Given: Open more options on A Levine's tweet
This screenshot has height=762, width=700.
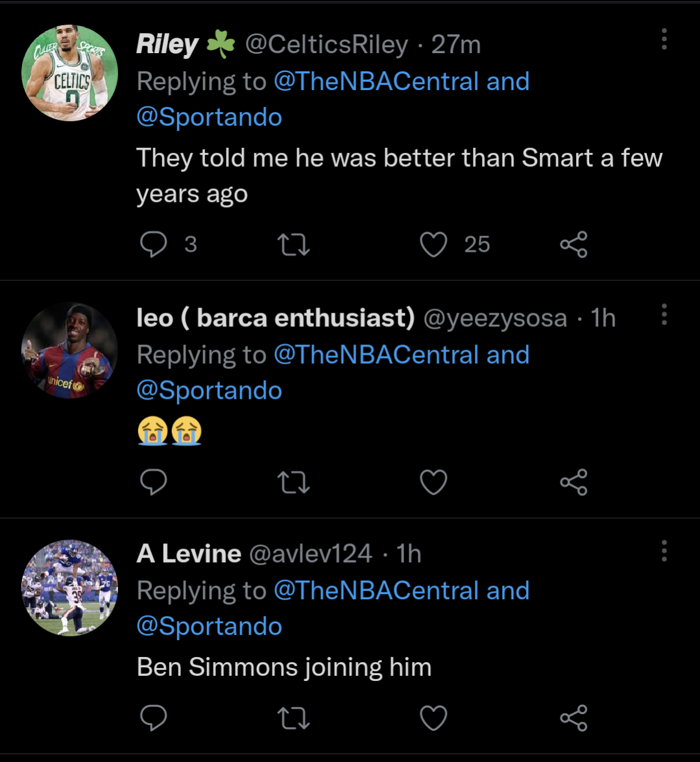Looking at the screenshot, I should click(664, 551).
